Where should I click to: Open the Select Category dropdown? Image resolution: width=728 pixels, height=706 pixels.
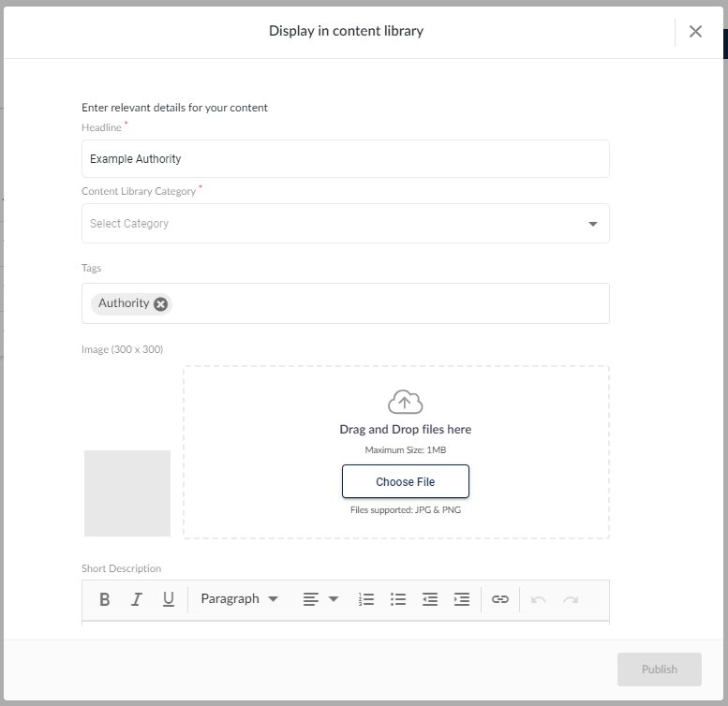point(346,224)
